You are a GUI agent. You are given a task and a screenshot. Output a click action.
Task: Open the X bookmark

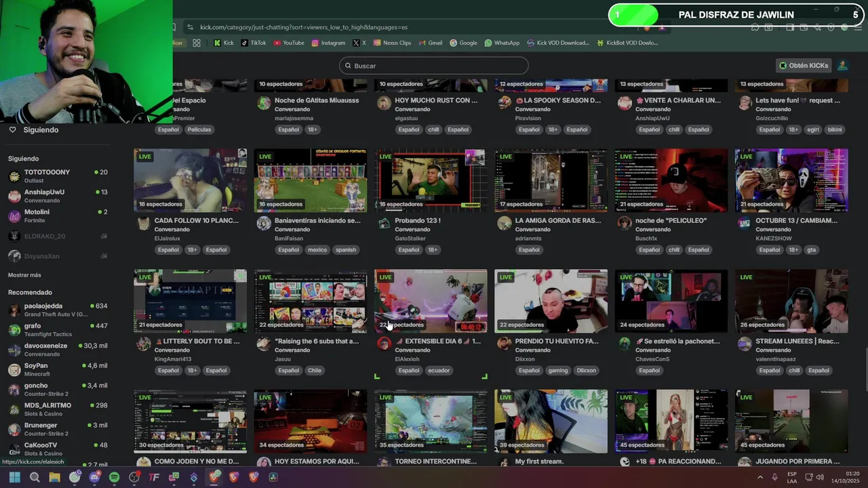tap(359, 43)
